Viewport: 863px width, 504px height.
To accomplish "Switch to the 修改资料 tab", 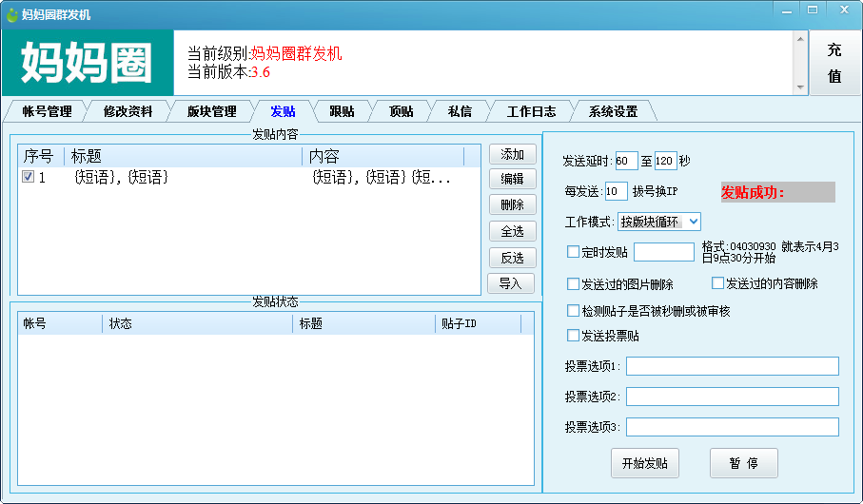I will point(127,111).
